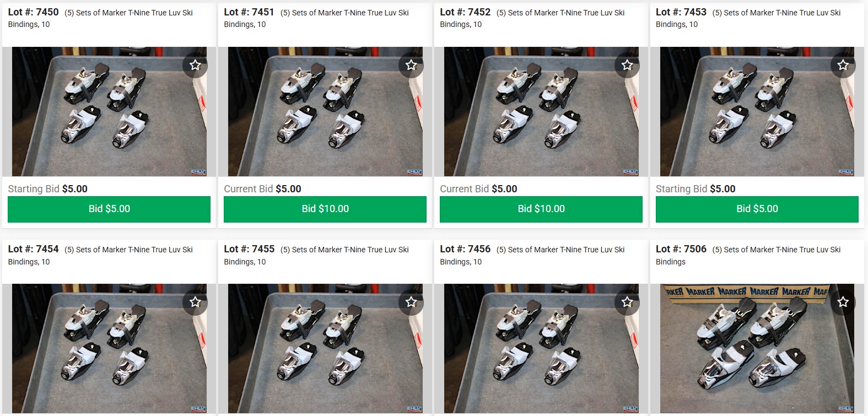Image resolution: width=868 pixels, height=416 pixels.
Task: Click the Bid $10.00 button for Lot 7452
Action: click(x=541, y=209)
